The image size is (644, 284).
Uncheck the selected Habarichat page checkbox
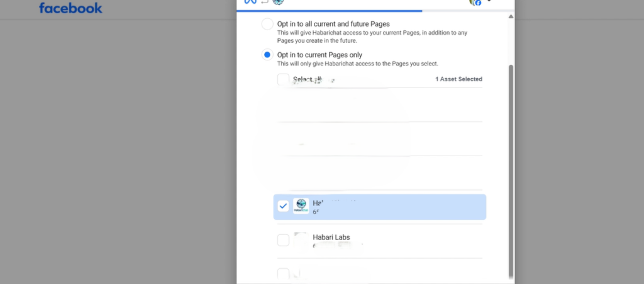point(283,207)
